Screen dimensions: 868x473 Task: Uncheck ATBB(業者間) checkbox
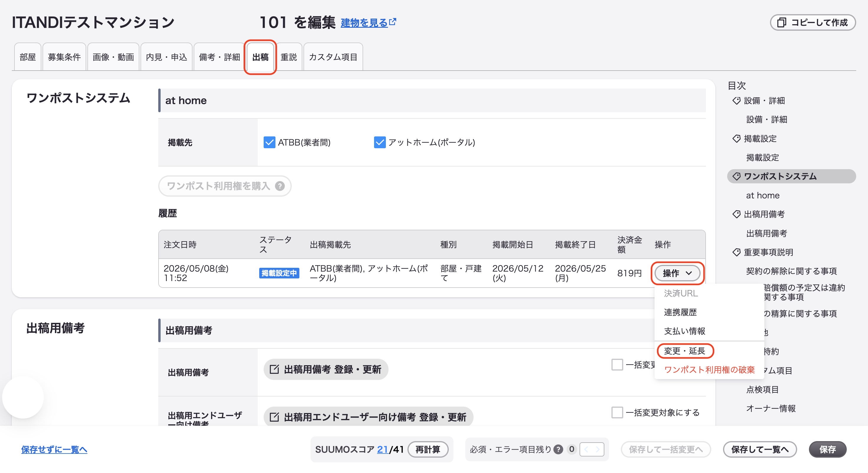[269, 142]
